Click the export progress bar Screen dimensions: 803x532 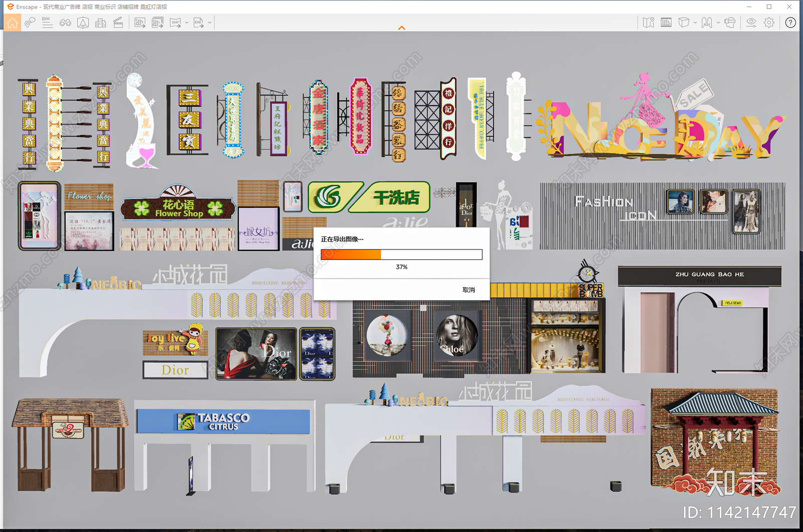click(x=401, y=254)
